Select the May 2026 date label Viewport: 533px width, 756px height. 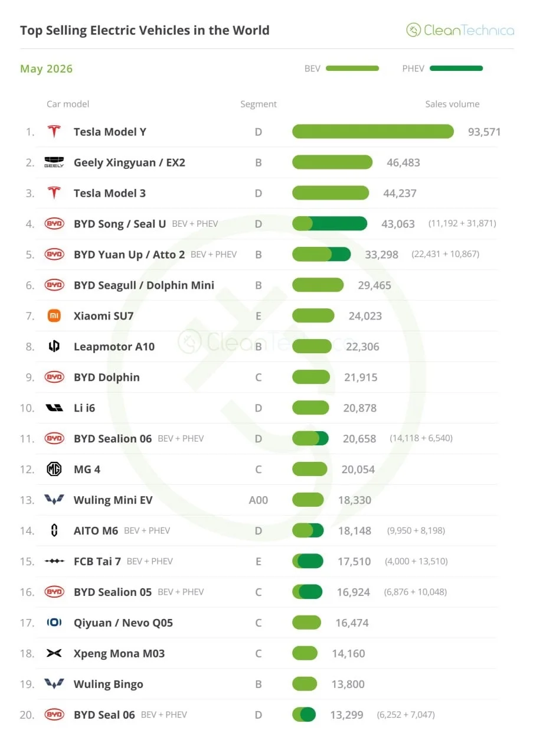[x=47, y=69]
